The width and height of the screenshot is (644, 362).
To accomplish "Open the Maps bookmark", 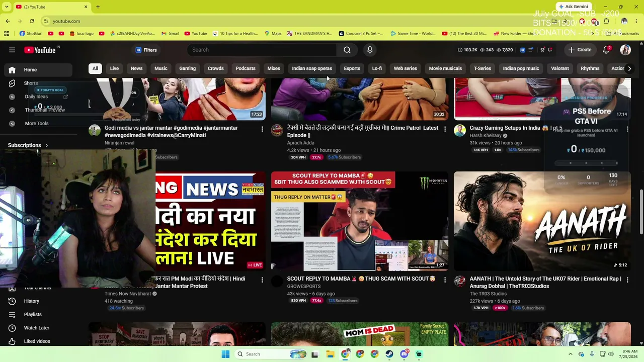I will pos(272,34).
